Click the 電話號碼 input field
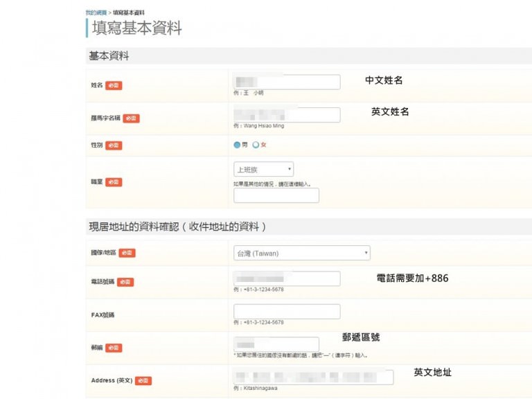Screen dimensions: 532x399 tap(287, 278)
